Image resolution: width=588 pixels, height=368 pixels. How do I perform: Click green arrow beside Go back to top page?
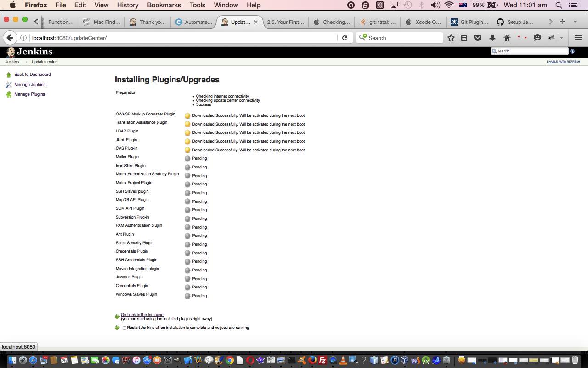[x=117, y=316]
